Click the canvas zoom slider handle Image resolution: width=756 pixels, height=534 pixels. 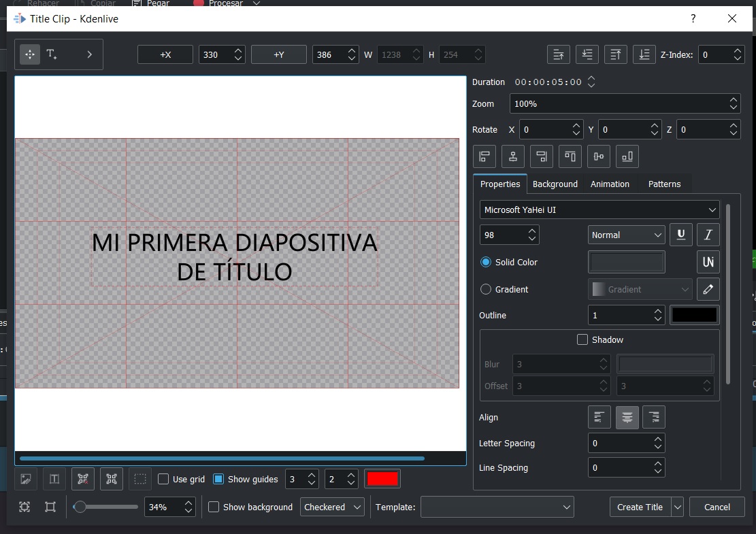tap(80, 507)
